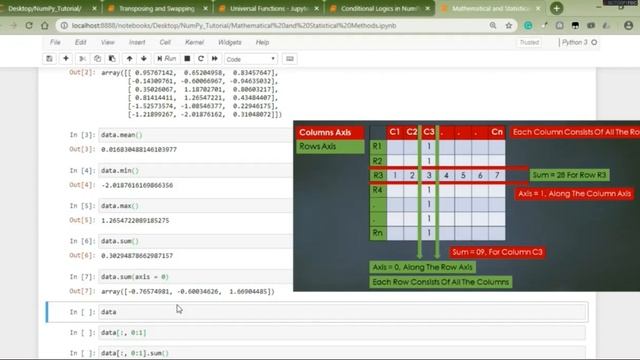This screenshot has width=640, height=360.
Task: Switch to Transposing and Swapping tab
Action: pyautogui.click(x=157, y=8)
